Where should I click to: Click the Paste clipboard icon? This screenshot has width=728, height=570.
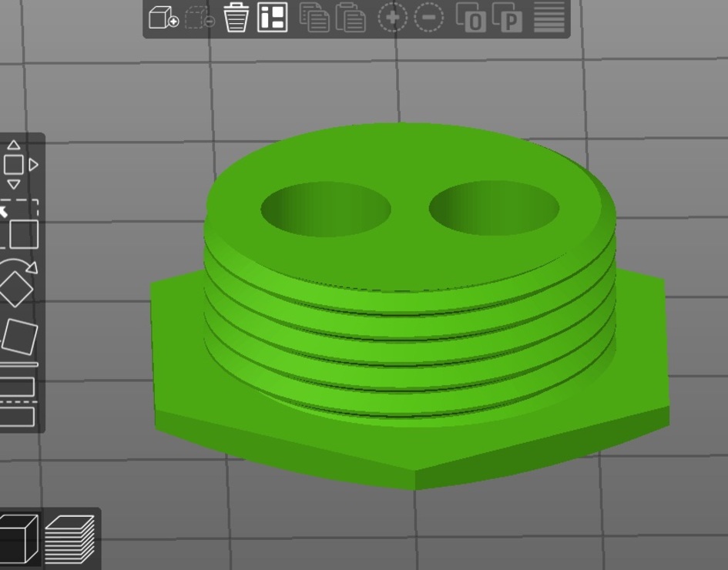[x=351, y=18]
